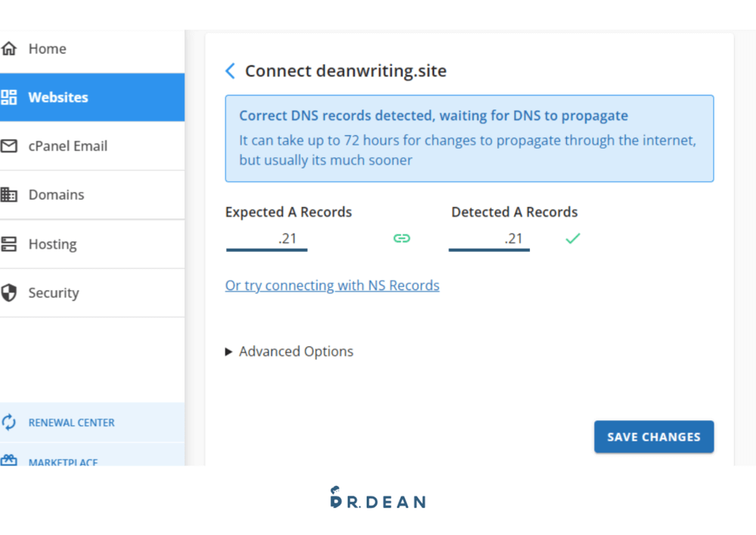
Task: Select the Hosting menu label
Action: (x=52, y=244)
